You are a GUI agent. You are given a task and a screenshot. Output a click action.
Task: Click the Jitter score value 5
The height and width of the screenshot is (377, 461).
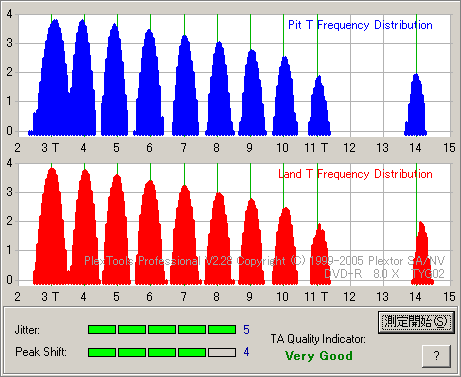[x=246, y=330]
